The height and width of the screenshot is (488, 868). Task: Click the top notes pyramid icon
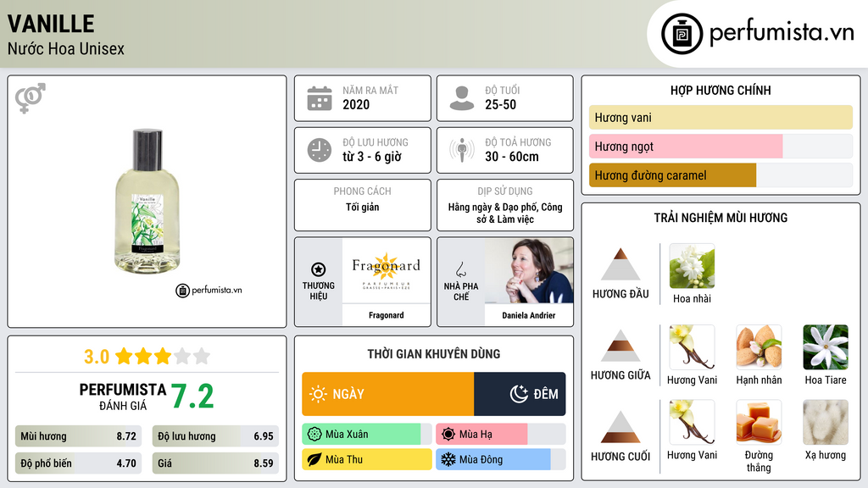point(620,264)
